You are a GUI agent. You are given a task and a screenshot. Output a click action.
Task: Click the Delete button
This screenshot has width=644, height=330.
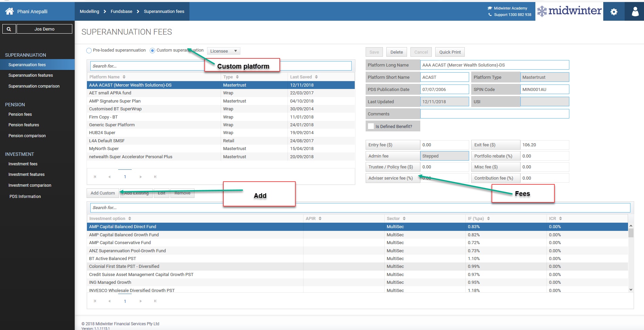pos(397,52)
